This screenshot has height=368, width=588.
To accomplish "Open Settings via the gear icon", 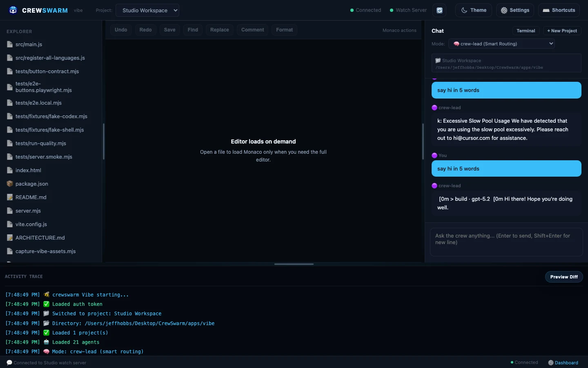I will point(503,10).
